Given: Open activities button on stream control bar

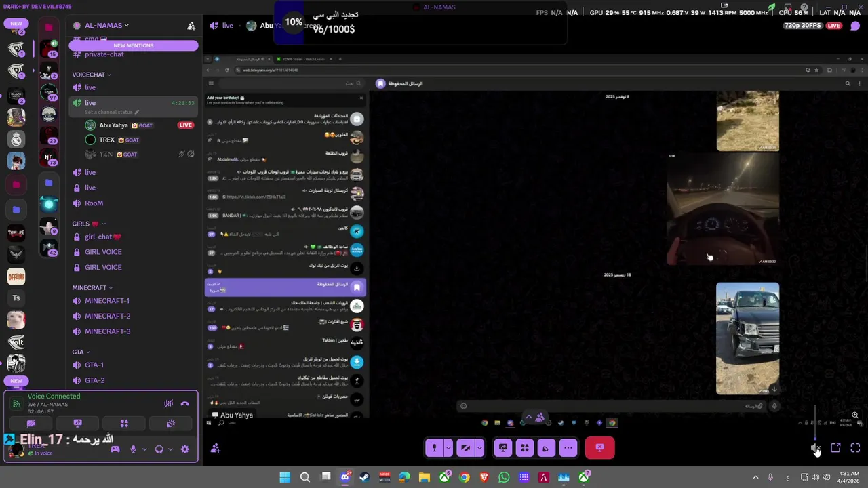Looking at the screenshot, I should [524, 447].
